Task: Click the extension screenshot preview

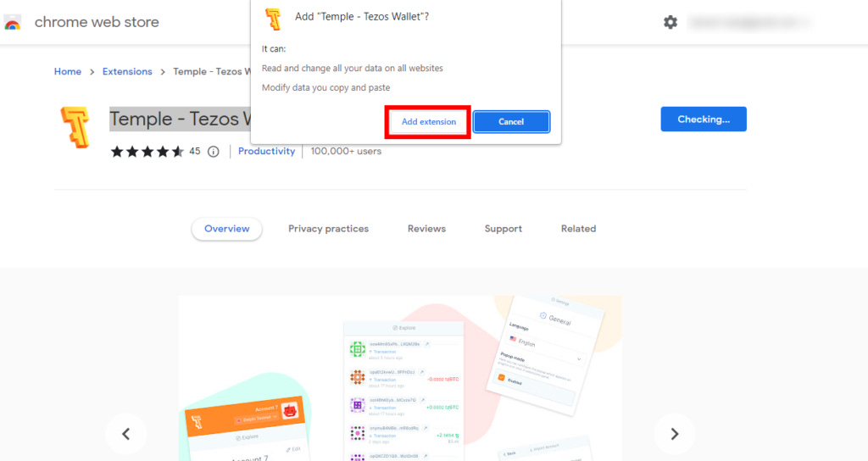Action: point(400,378)
